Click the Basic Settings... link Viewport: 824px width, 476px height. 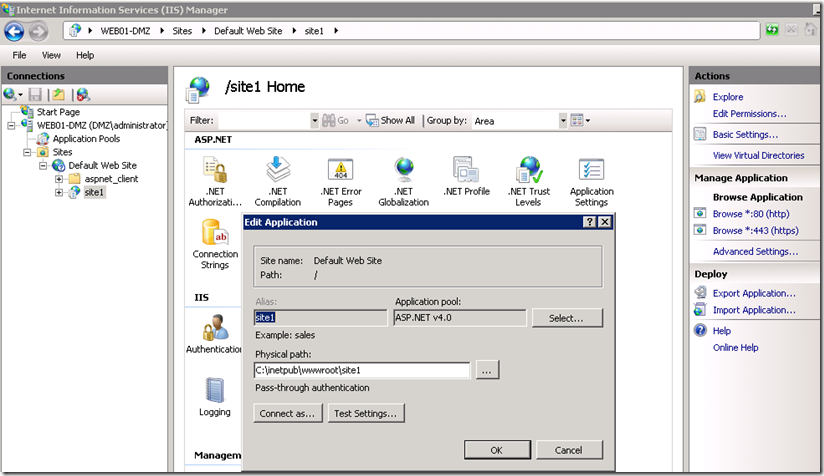(745, 134)
